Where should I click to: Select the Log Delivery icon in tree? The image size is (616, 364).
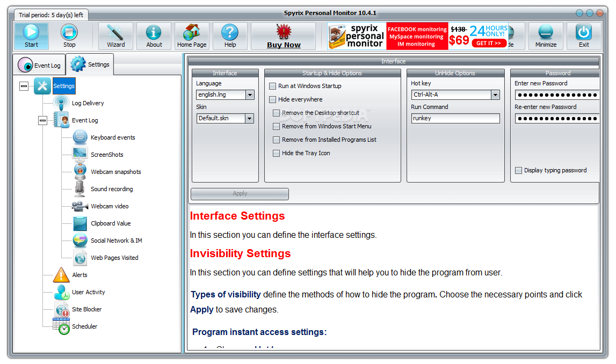tap(61, 103)
